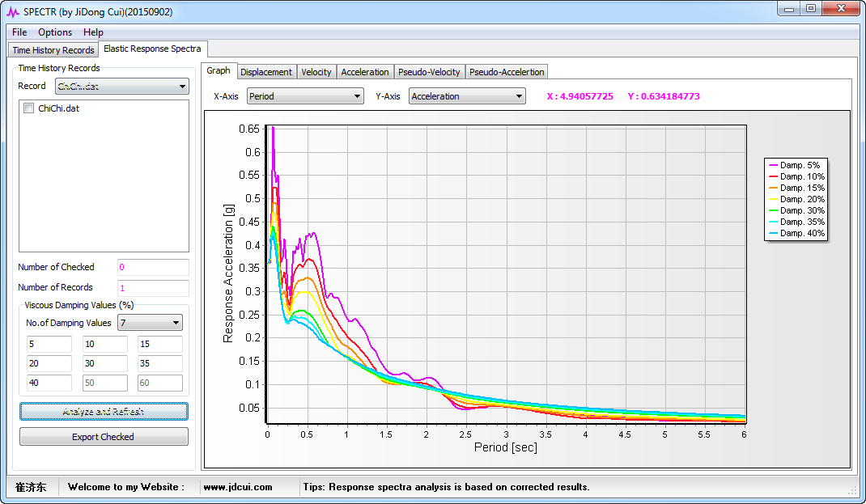Open the Velocity tab
Screen dimensions: 866x504
316,72
